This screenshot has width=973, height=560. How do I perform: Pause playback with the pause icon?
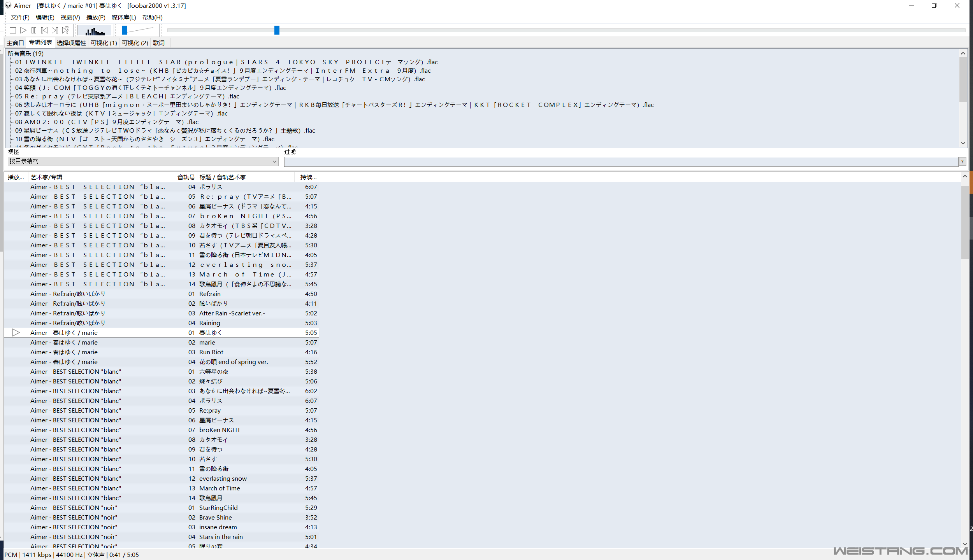tap(34, 30)
